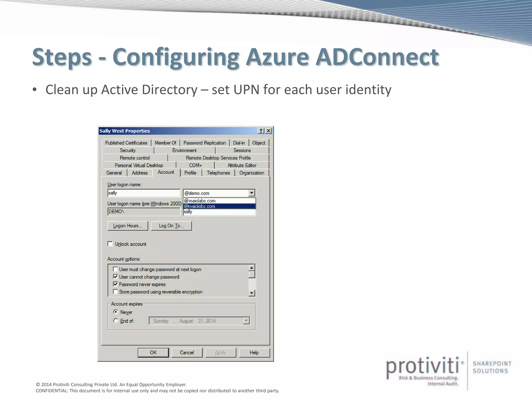The image size is (532, 399).
Task: Select the Never account expires radio button
Action: [x=116, y=312]
